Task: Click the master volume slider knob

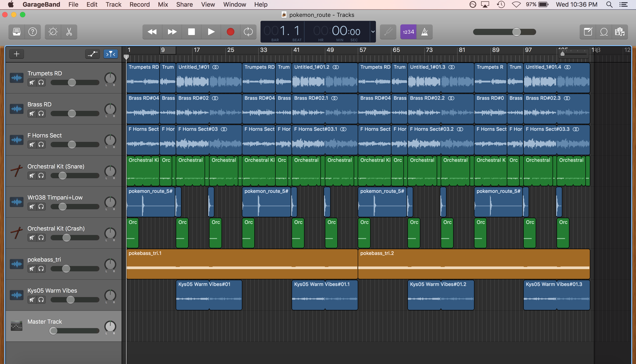Action: click(x=516, y=32)
